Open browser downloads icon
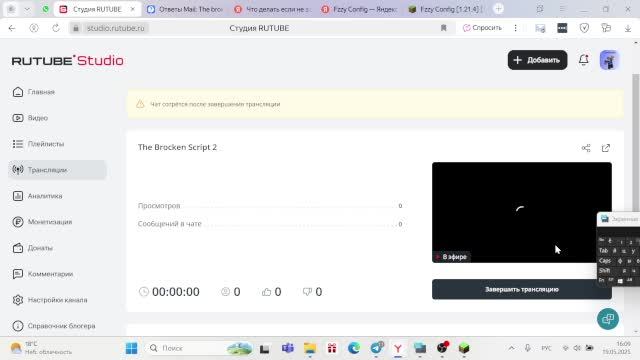 pos(628,28)
